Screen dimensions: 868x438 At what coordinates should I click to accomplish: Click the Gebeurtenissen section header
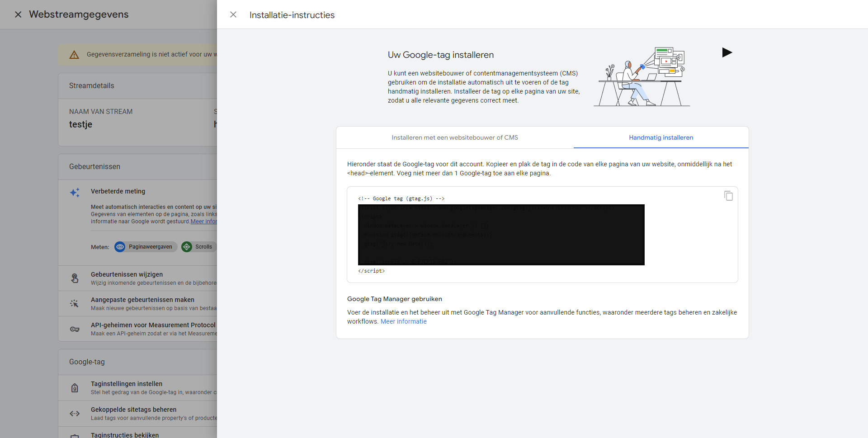click(94, 167)
